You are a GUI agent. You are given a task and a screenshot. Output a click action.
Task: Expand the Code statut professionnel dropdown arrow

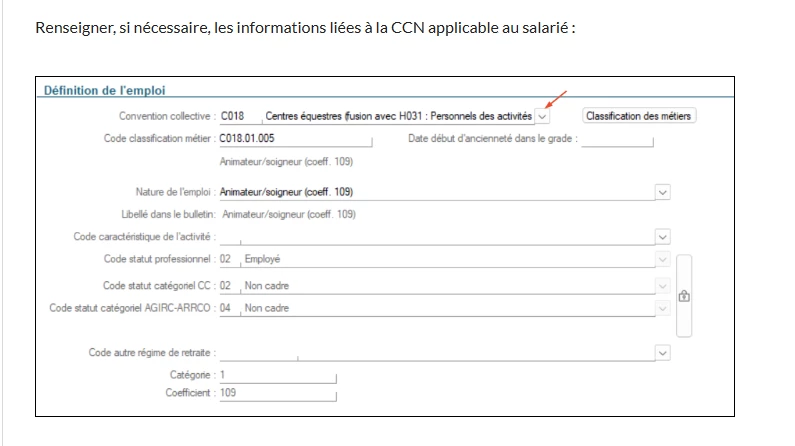click(x=662, y=260)
